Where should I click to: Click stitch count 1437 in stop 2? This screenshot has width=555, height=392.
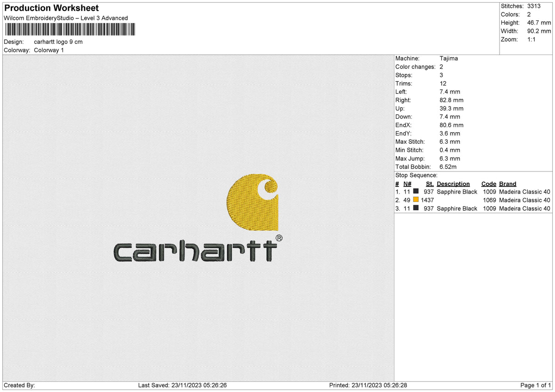[x=427, y=200]
